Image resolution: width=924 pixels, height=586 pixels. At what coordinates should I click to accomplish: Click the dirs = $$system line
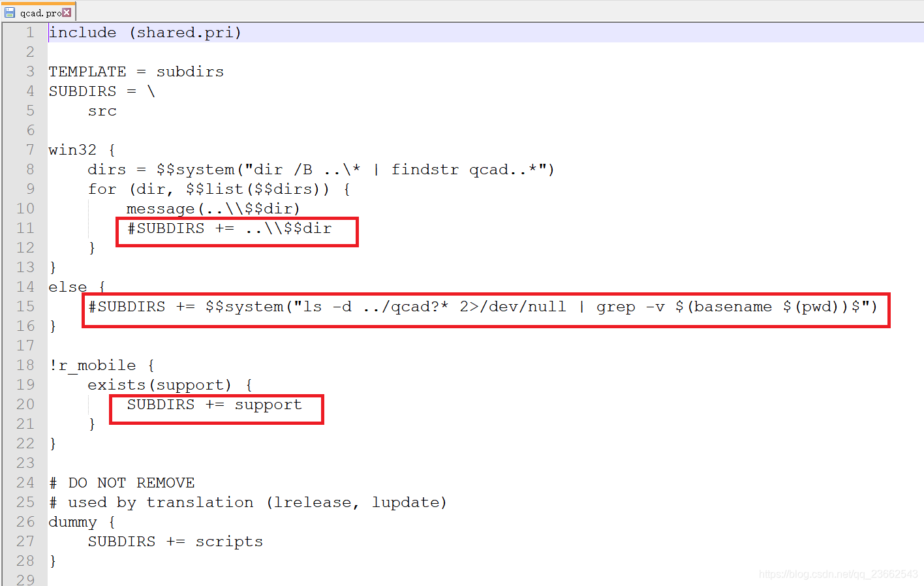point(321,170)
